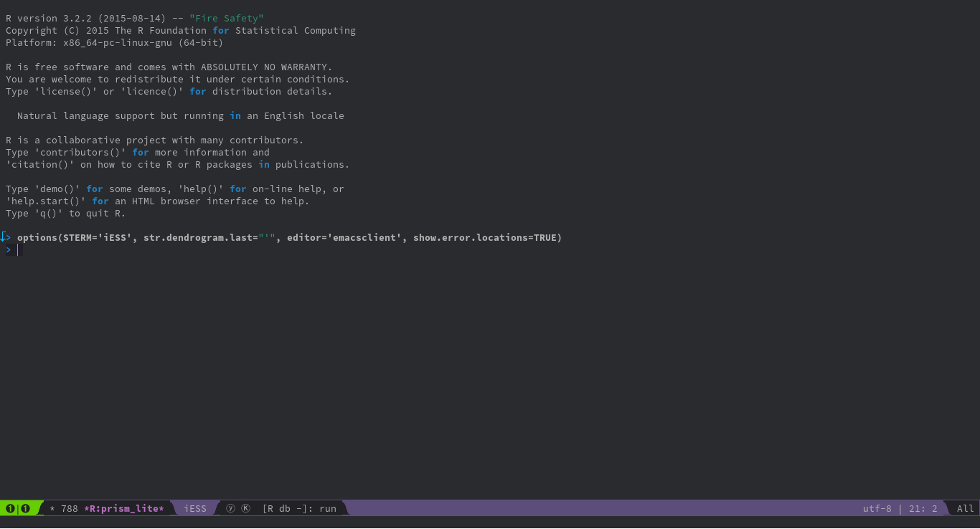Click the "Fire Safety" version nickname
Image resolution: width=980 pixels, height=529 pixels.
[227, 18]
